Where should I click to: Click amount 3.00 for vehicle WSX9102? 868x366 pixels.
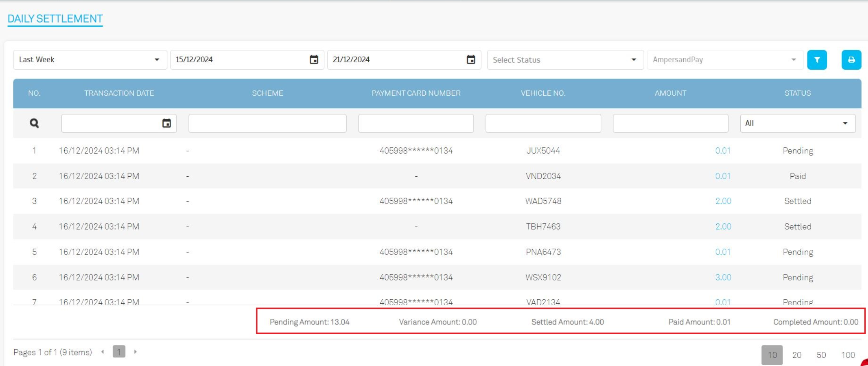click(x=723, y=277)
